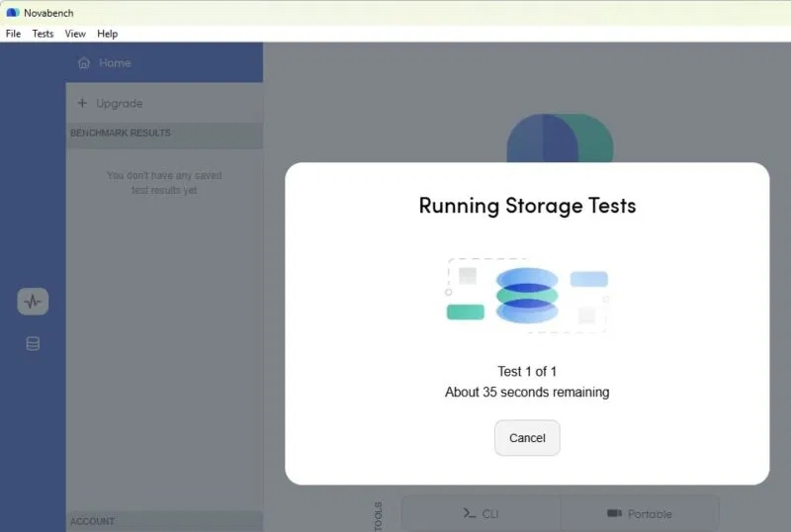The height and width of the screenshot is (532, 791).
Task: Cancel the running storage tests
Action: (x=527, y=438)
